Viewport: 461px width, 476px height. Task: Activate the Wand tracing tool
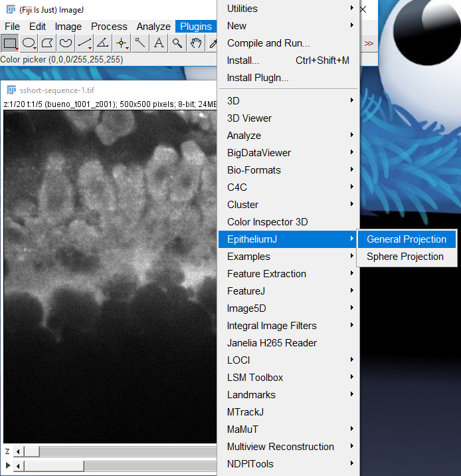pos(140,43)
